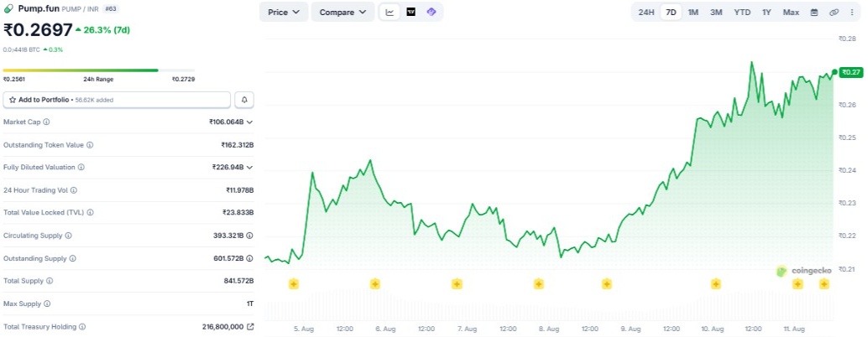Open the calendar date range picker
The width and height of the screenshot is (868, 337).
[x=814, y=12]
